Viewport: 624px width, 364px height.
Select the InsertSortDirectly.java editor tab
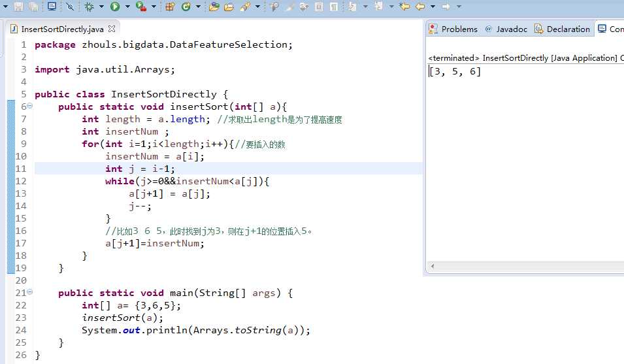[x=63, y=29]
